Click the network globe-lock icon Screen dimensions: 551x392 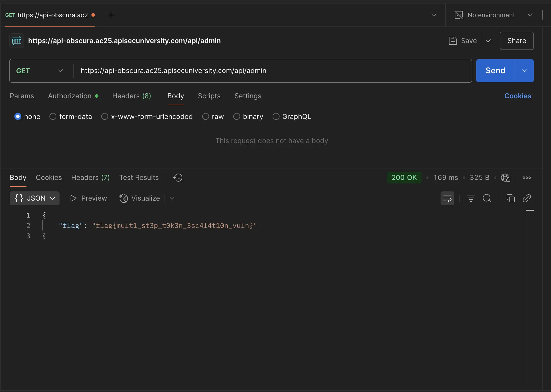coord(505,178)
